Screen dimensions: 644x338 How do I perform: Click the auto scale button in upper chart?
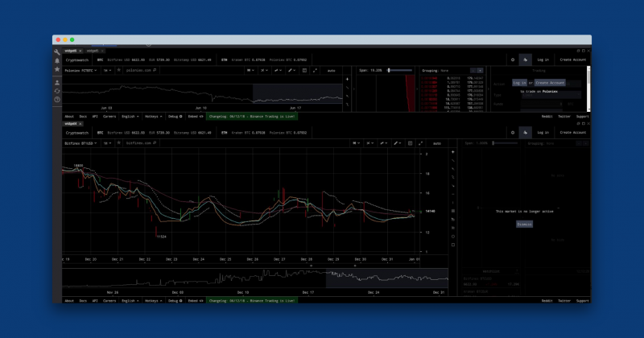tap(332, 71)
